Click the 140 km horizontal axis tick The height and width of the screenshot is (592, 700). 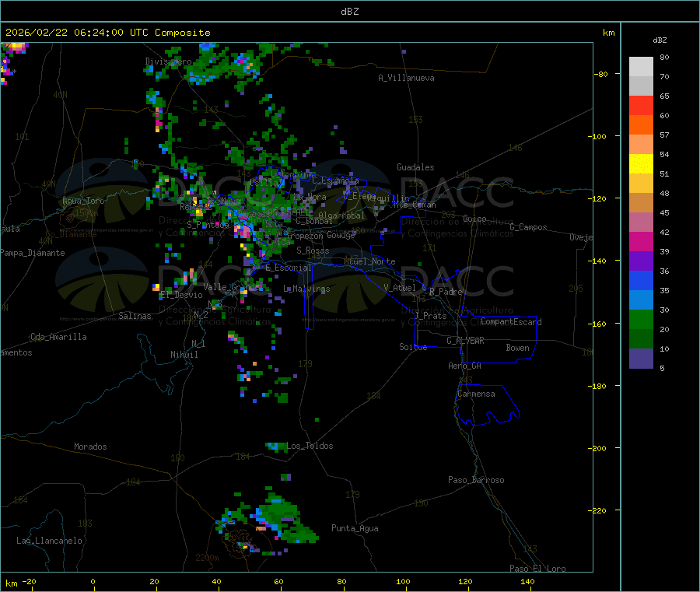tap(527, 581)
